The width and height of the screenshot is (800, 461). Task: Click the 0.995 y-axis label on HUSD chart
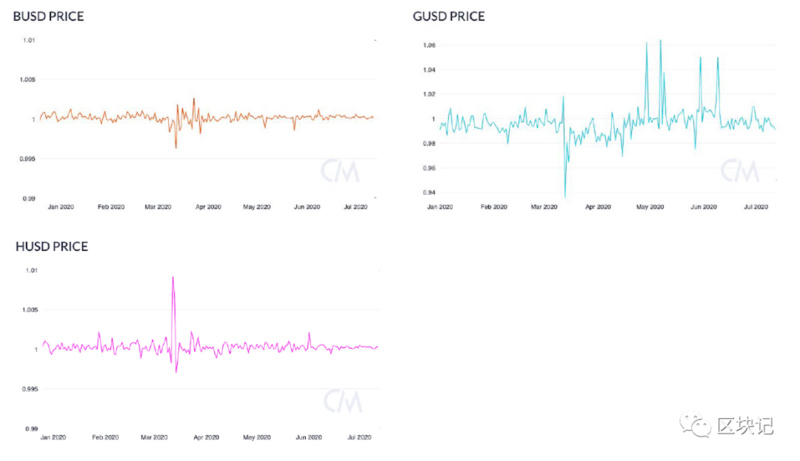click(29, 388)
